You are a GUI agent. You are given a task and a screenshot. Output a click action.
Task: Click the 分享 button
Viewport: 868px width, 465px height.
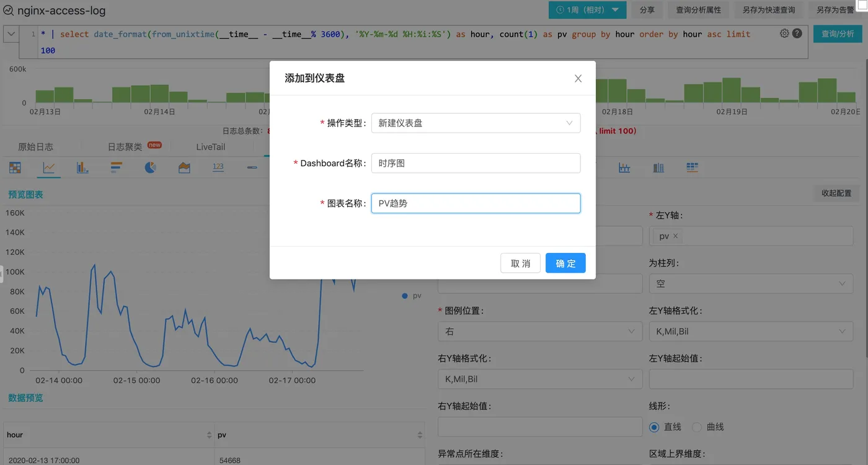click(x=647, y=10)
